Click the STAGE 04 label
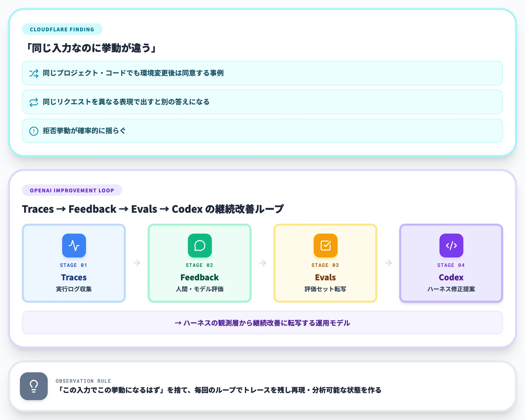525x420 pixels. (x=451, y=265)
